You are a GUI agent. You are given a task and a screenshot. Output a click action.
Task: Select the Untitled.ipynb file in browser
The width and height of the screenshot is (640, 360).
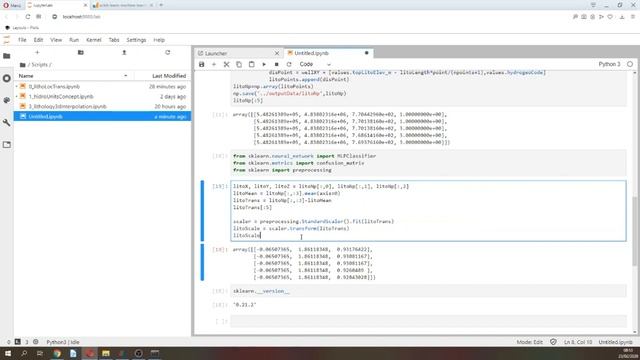[102, 116]
